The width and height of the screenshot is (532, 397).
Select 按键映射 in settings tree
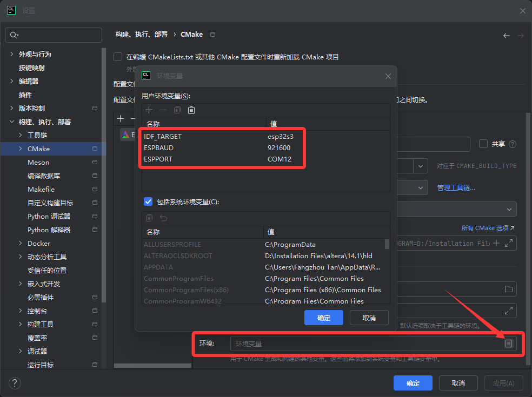point(32,68)
